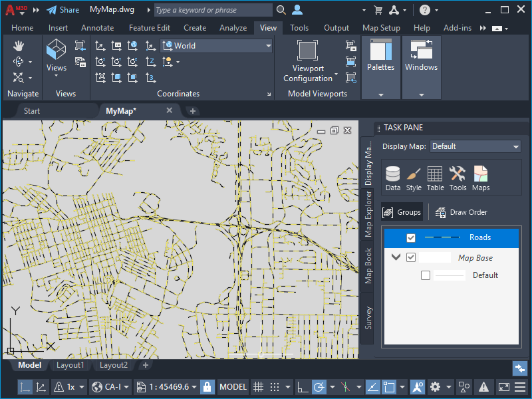Open the Layout1 tab
Screen dimensions: 532x399
(x=70, y=365)
